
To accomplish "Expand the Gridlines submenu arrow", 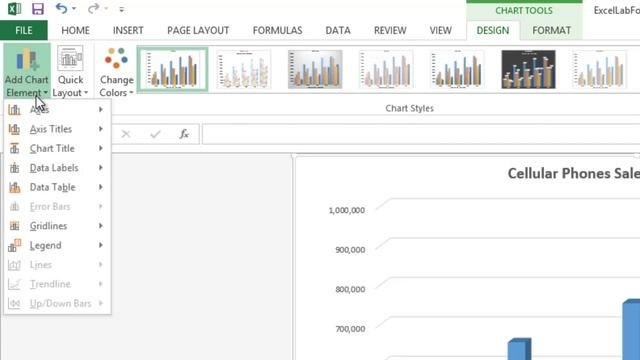I will tap(101, 226).
